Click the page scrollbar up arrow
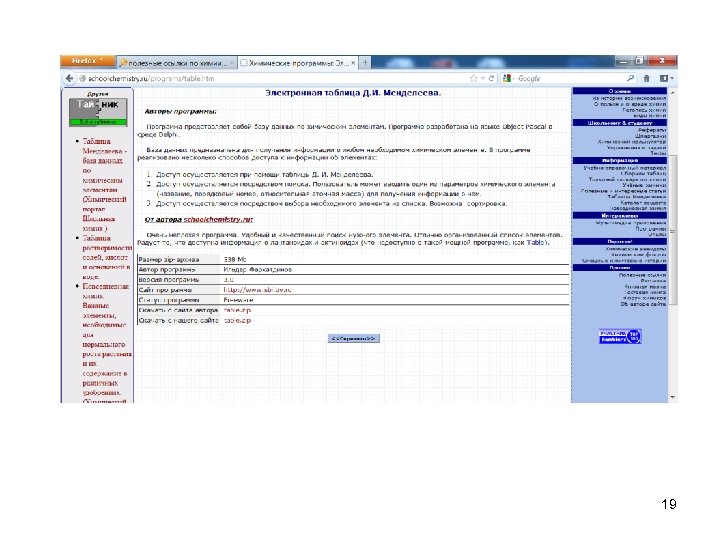The image size is (720, 540). point(673,92)
